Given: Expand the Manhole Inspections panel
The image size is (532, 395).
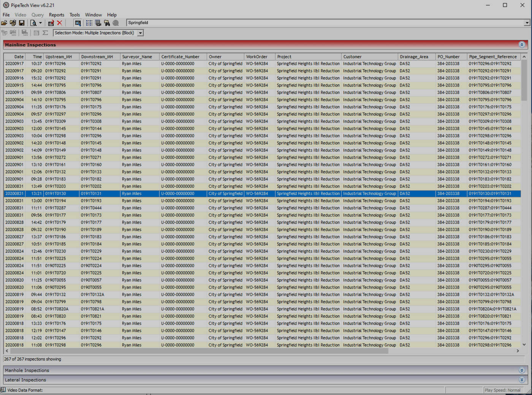Looking at the screenshot, I should tap(522, 370).
